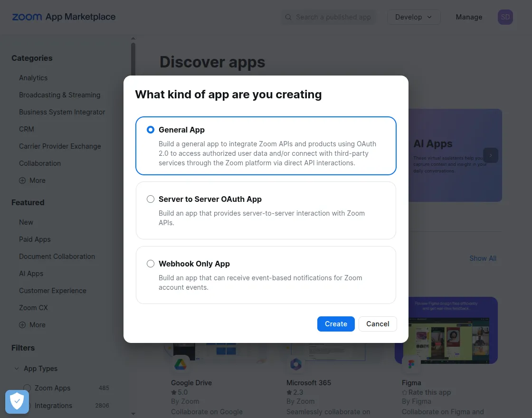The height and width of the screenshot is (418, 532).
Task: Open the SD profile avatar
Action: [505, 17]
